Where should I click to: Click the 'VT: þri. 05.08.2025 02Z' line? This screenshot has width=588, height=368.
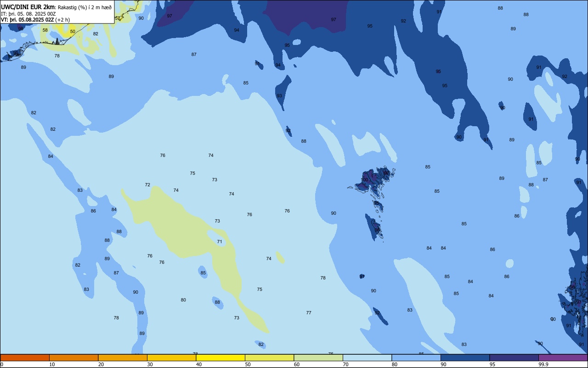click(x=27, y=20)
